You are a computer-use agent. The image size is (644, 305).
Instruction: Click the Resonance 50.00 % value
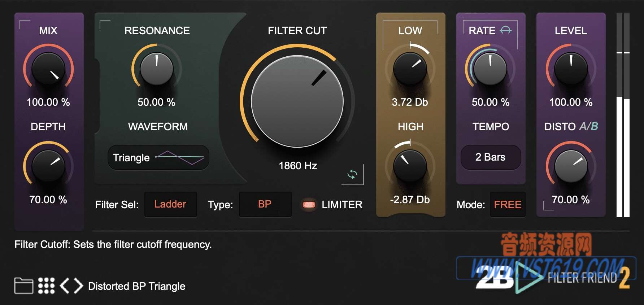[156, 102]
